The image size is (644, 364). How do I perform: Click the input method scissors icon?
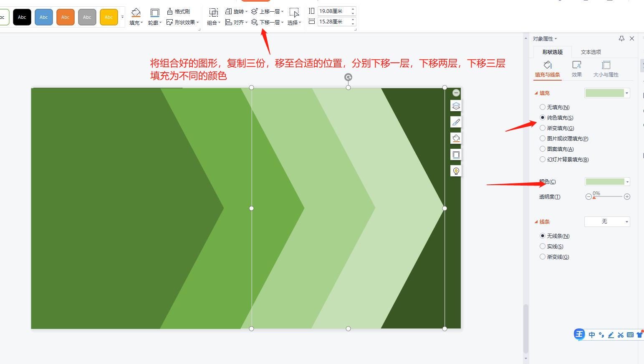(x=621, y=335)
